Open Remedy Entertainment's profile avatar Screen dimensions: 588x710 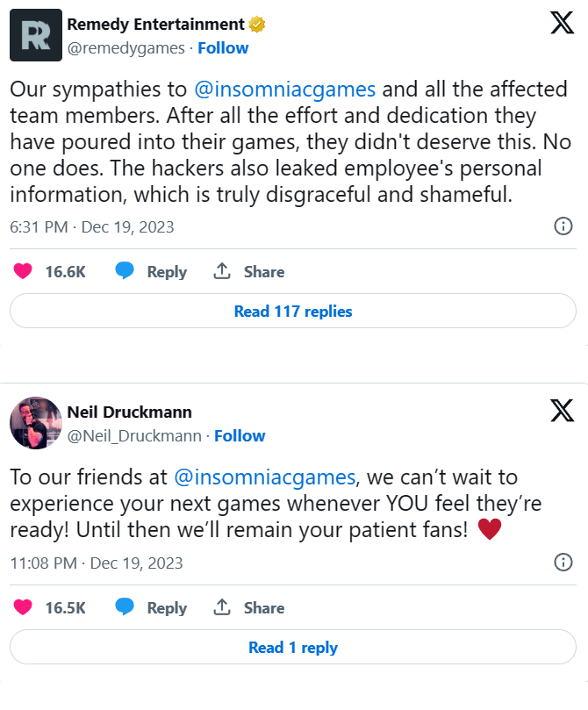[x=35, y=35]
